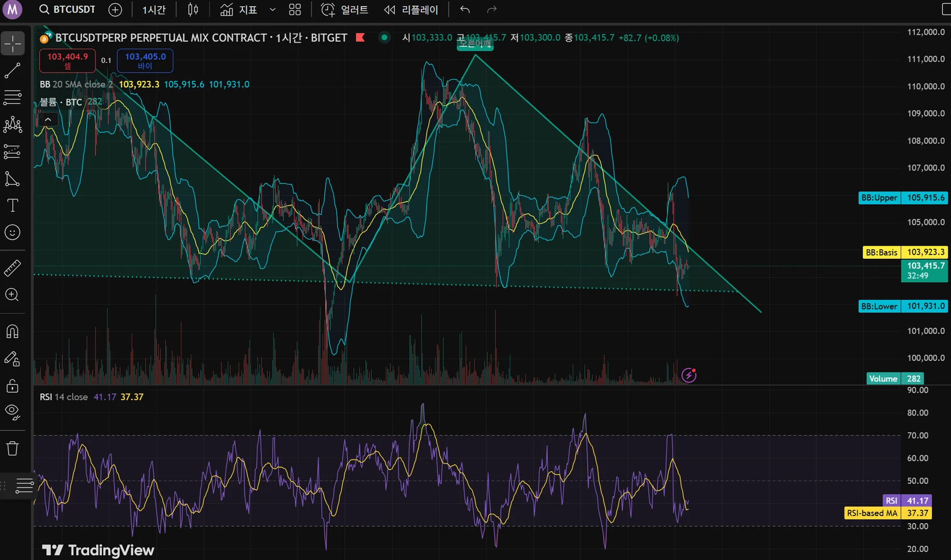Select the crosshair cursor tool

click(12, 44)
